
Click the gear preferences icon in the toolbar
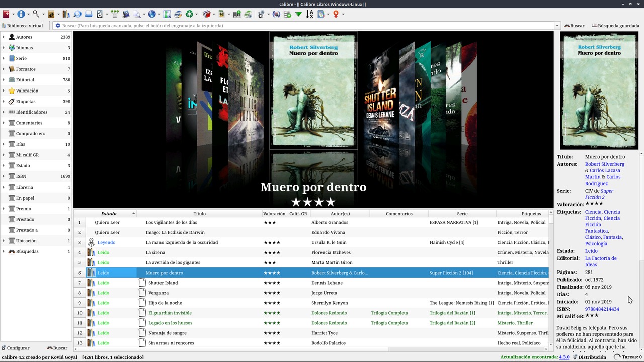pos(261,14)
